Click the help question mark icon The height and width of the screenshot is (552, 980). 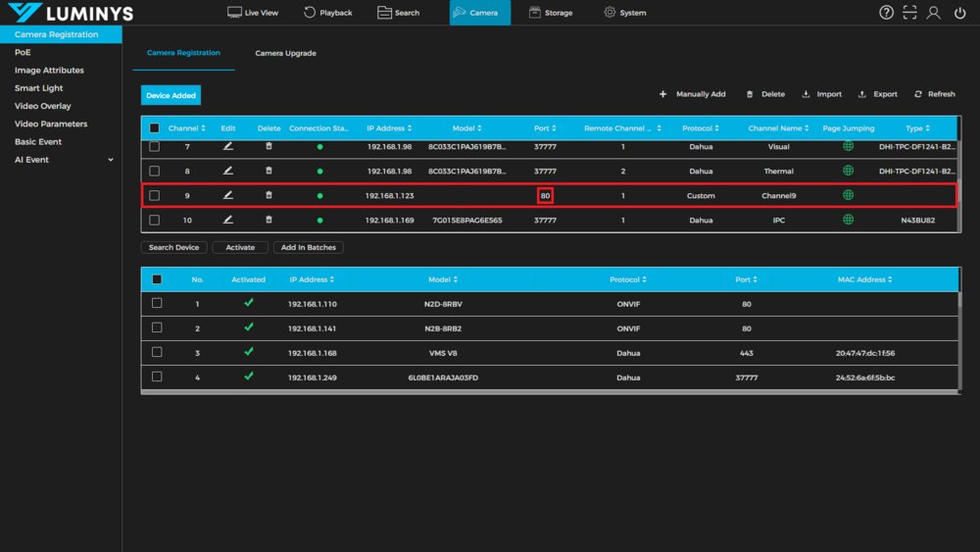(x=886, y=13)
